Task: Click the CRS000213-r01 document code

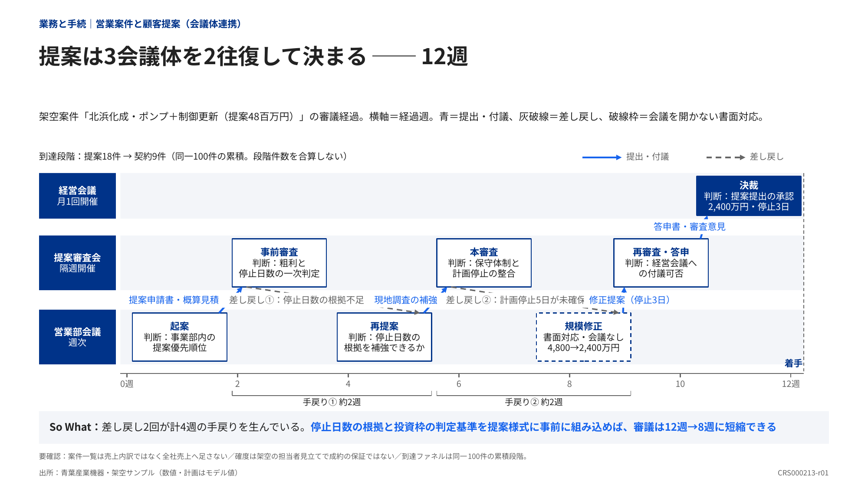Action: (x=803, y=473)
